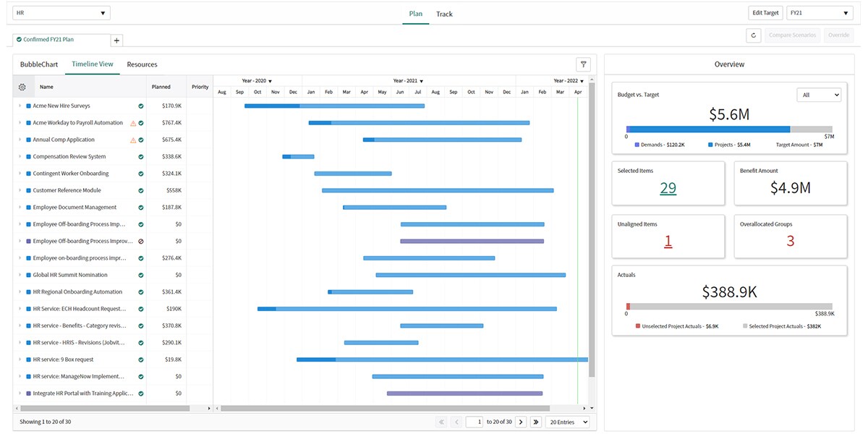Jump to last page of entries
The image size is (868, 434).
536,422
